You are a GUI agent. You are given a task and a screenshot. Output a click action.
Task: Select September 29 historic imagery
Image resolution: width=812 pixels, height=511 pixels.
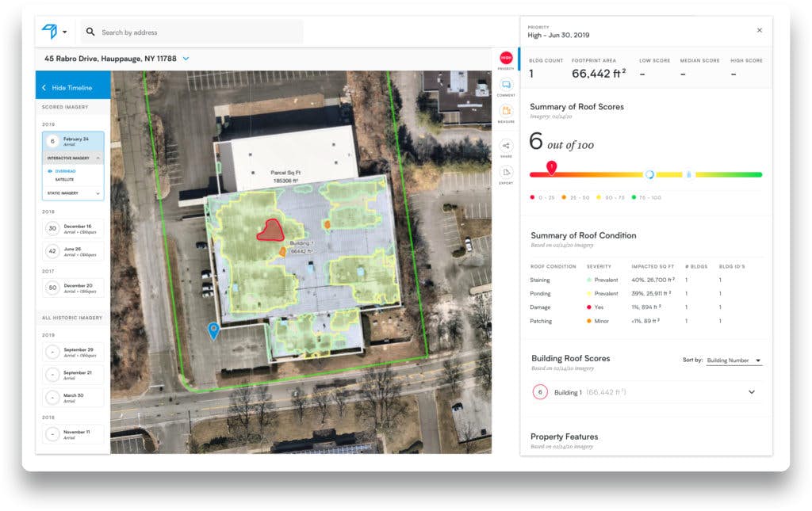click(x=73, y=351)
